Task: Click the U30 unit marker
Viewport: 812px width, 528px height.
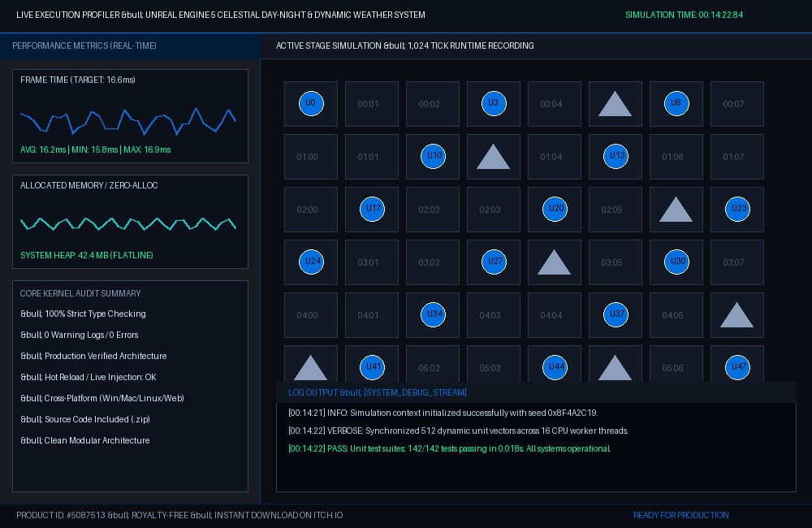Action: (677, 262)
